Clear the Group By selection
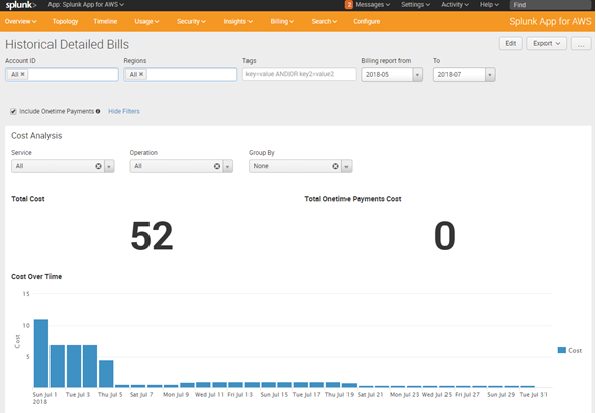Viewport: 596px width, 413px height. click(336, 166)
